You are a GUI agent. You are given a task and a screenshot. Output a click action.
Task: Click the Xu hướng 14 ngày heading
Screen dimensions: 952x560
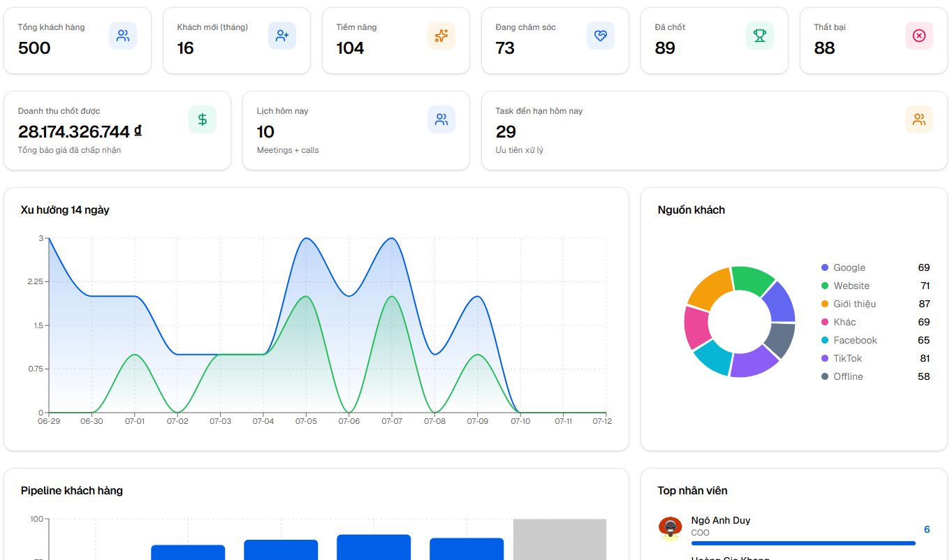click(65, 210)
